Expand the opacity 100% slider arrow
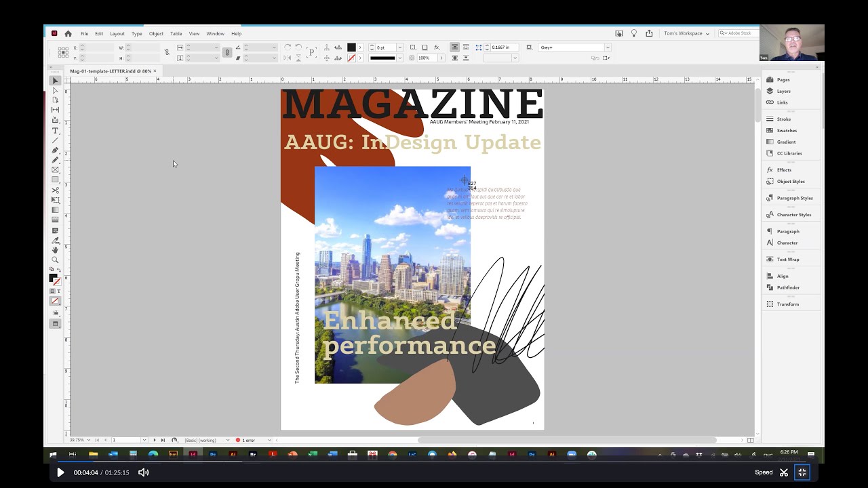This screenshot has height=488, width=868. click(441, 58)
